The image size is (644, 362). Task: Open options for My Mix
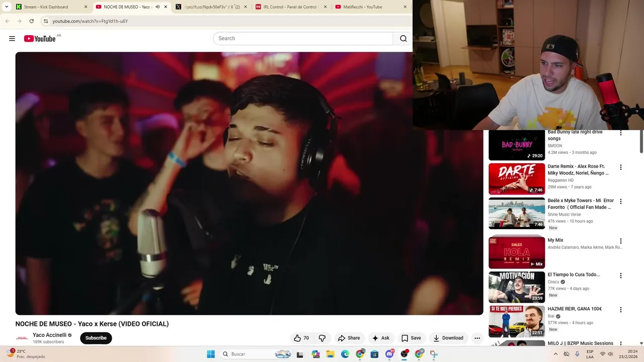coord(620,241)
